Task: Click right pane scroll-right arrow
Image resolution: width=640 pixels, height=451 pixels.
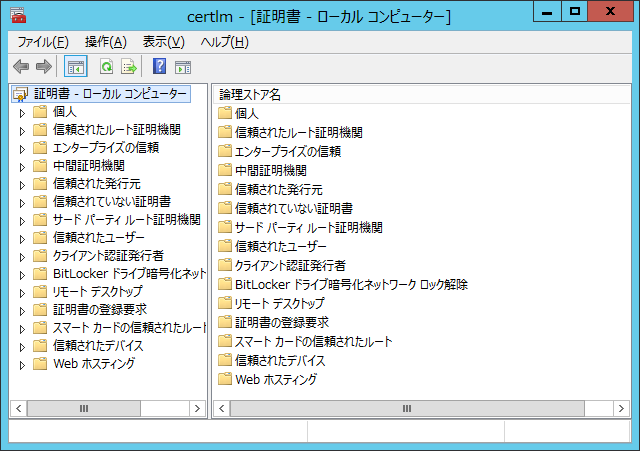Action: (621, 408)
